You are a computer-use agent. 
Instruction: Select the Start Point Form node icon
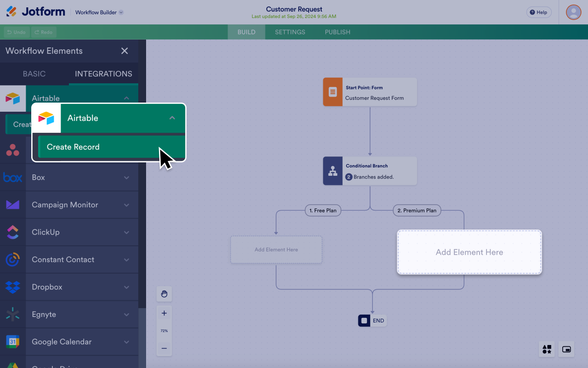click(333, 92)
